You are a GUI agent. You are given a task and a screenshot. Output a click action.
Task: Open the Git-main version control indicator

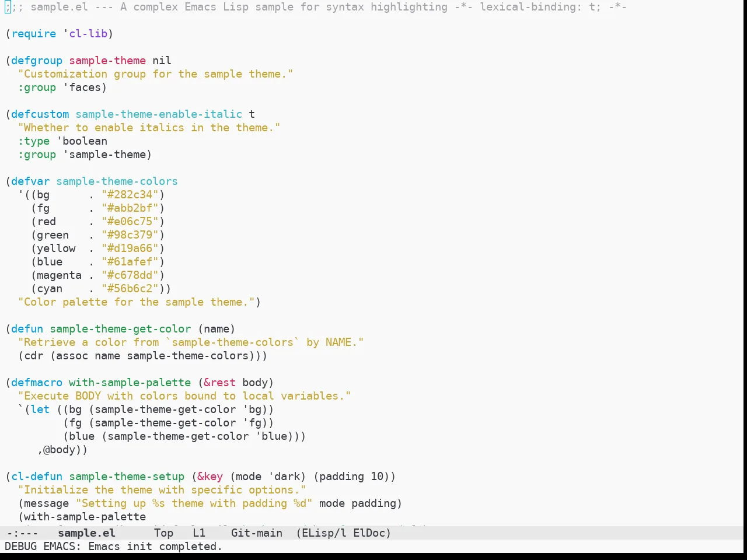coord(257,533)
